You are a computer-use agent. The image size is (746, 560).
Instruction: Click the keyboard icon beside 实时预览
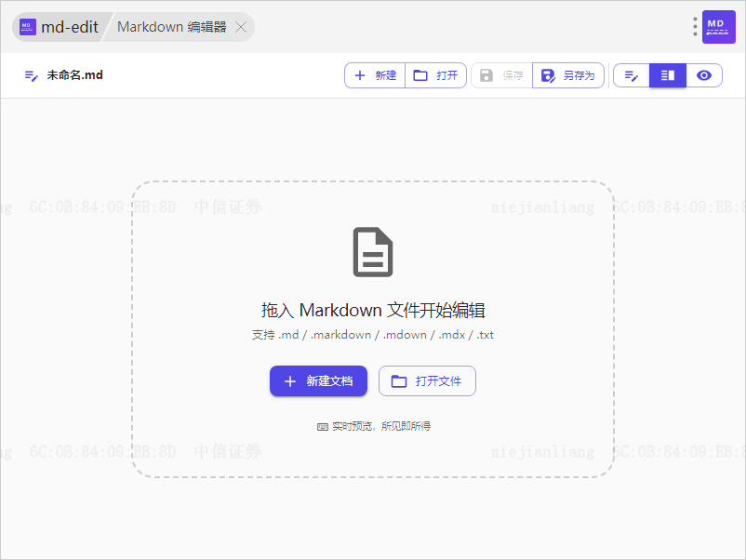pos(323,427)
